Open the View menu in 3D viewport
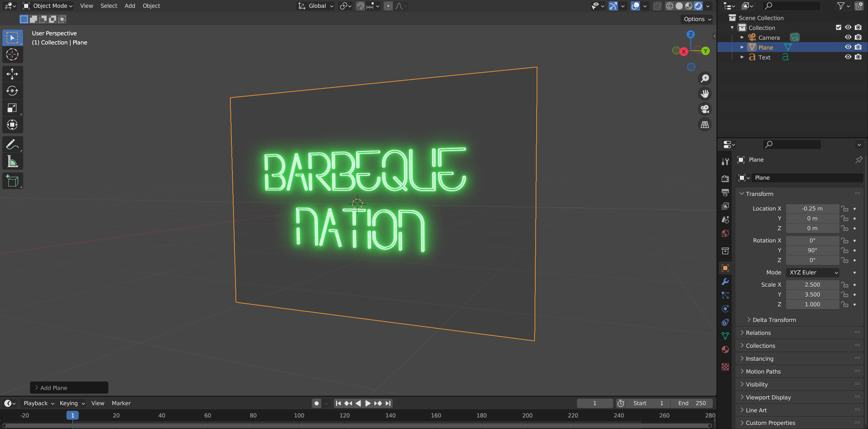 click(x=86, y=6)
